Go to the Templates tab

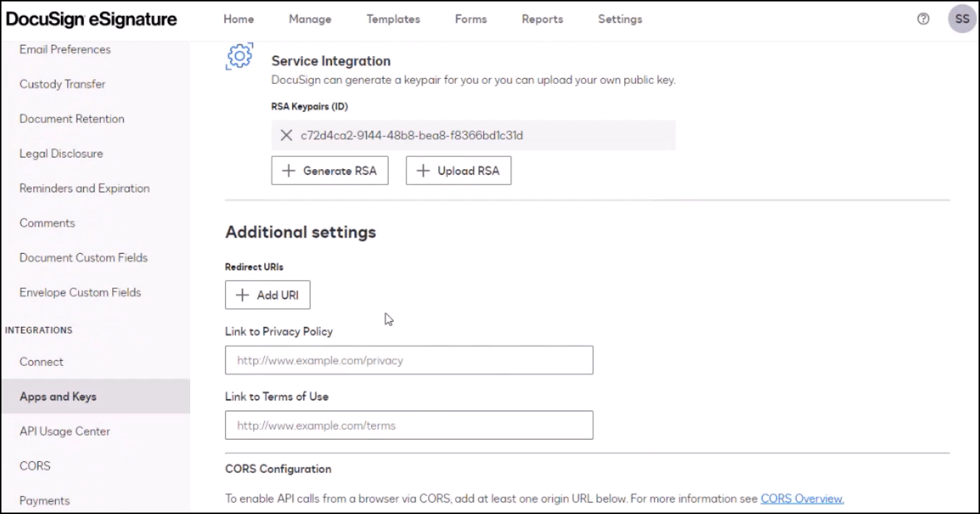click(393, 20)
